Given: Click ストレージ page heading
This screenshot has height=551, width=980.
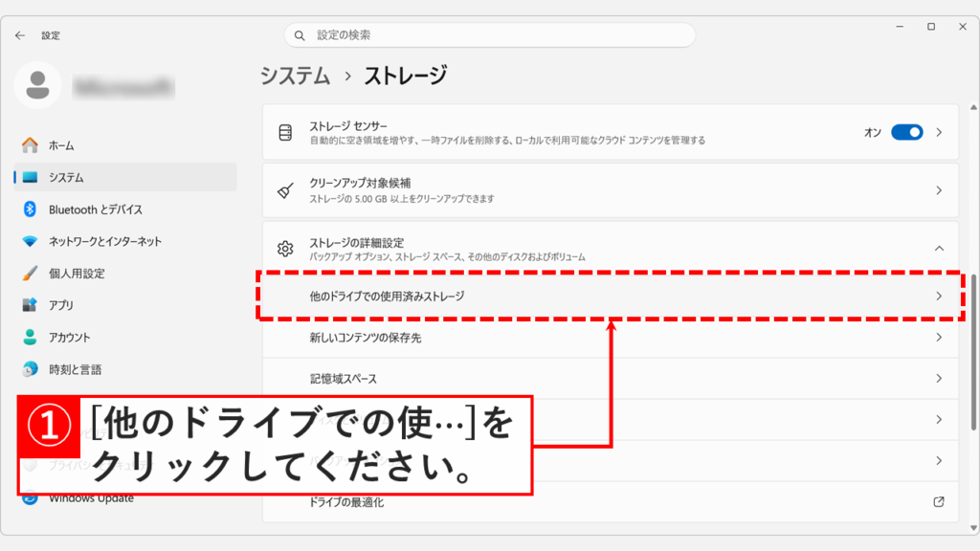Looking at the screenshot, I should click(406, 76).
